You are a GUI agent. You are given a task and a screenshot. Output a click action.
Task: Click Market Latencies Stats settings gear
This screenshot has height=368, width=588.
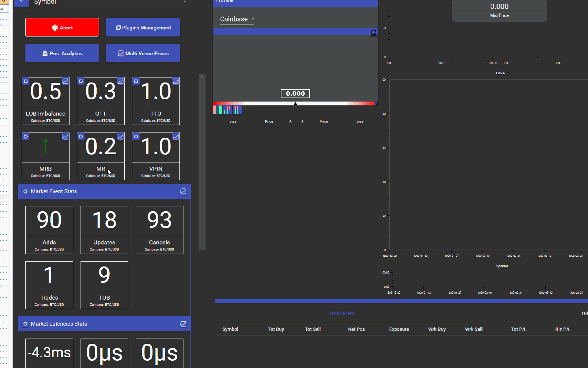[25, 324]
